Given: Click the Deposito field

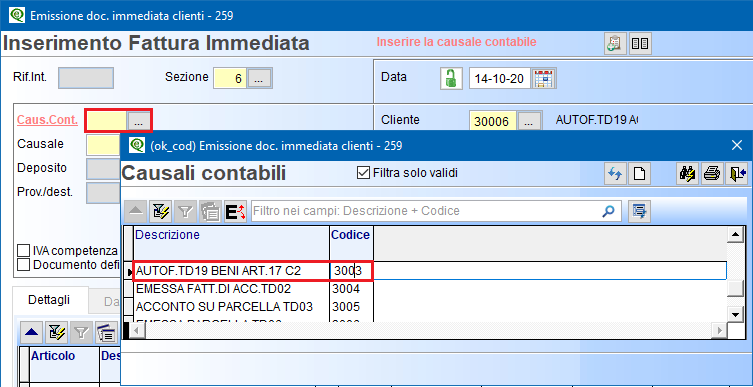Looking at the screenshot, I should 103,169.
